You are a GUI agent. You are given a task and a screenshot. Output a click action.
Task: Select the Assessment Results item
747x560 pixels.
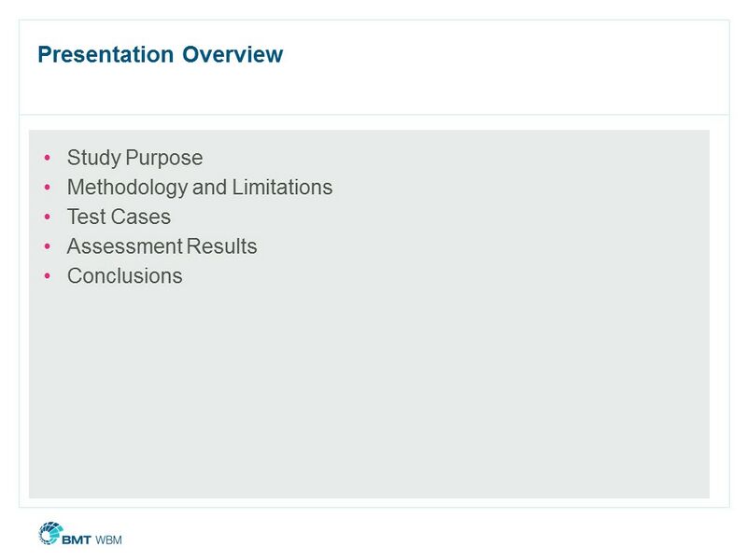click(162, 247)
